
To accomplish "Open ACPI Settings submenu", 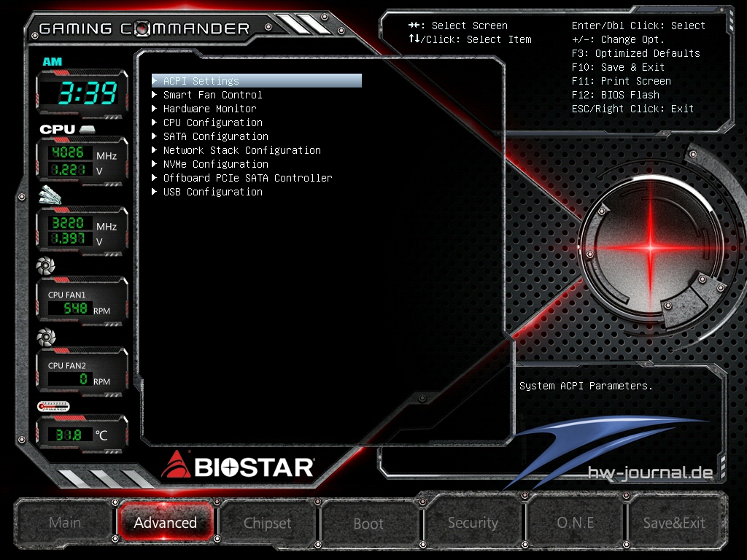I will click(257, 81).
